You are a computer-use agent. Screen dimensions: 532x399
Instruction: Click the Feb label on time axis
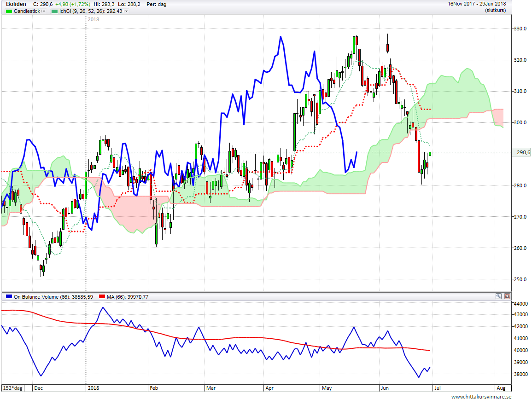pos(154,388)
